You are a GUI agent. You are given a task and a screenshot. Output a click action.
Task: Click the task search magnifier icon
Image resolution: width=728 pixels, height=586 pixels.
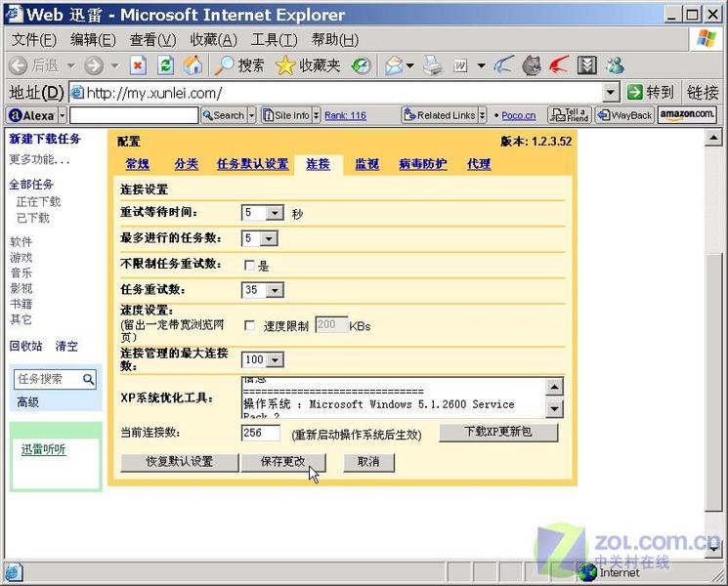coord(88,379)
